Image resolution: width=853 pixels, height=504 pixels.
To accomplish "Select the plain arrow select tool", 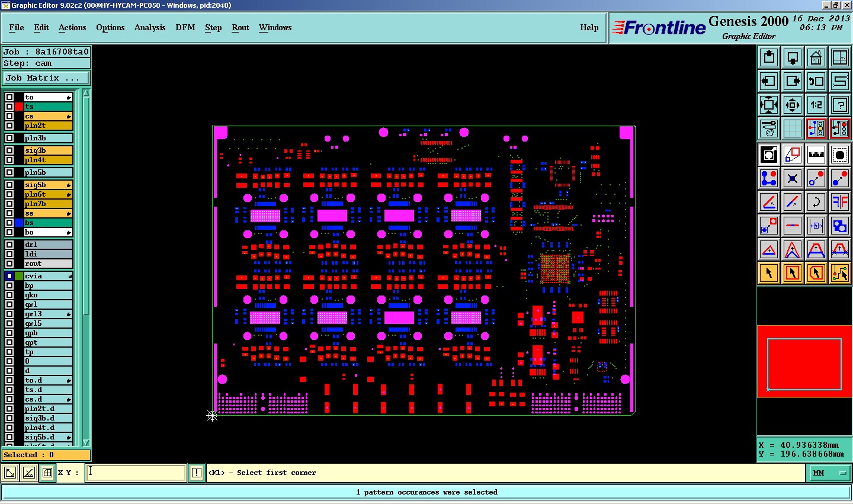I will click(x=769, y=273).
